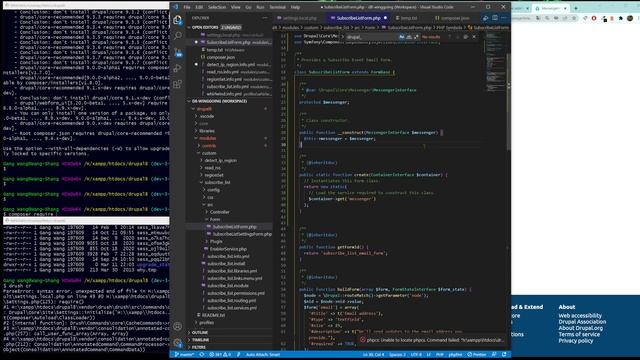Close the find widget
The width and height of the screenshot is (640, 360).
474,37
